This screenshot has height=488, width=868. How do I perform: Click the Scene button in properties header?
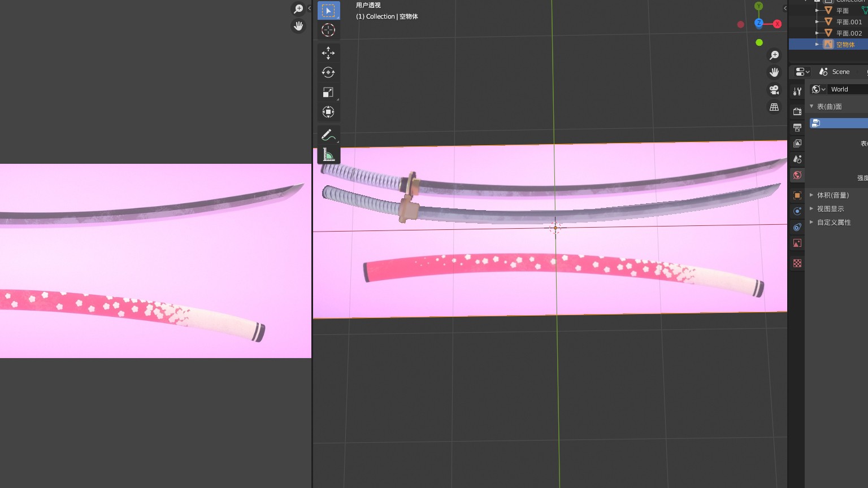835,72
